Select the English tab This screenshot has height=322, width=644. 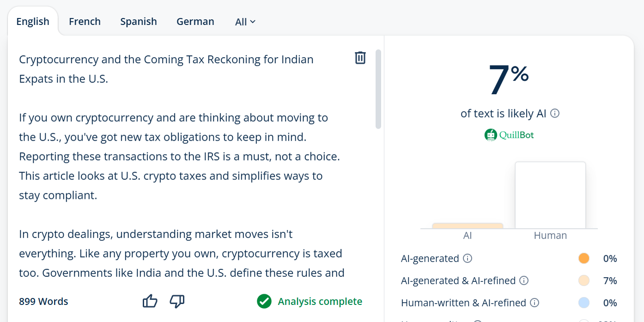33,21
